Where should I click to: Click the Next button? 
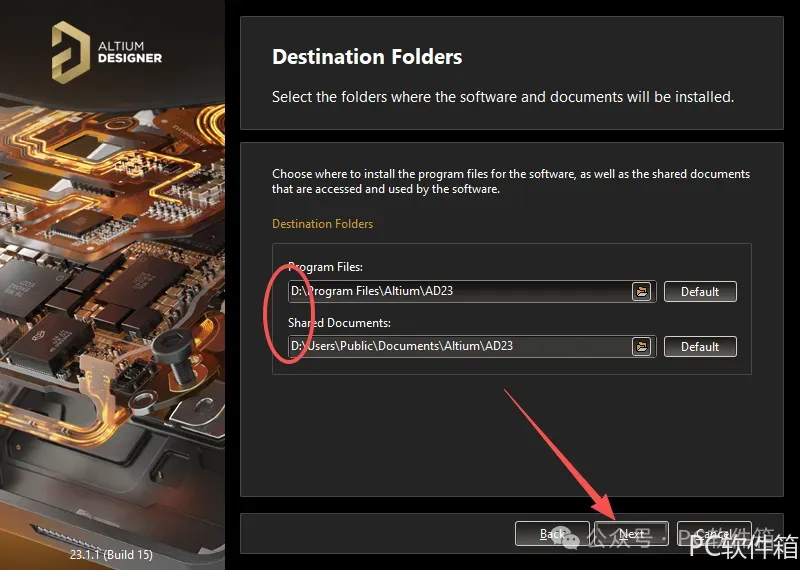click(x=632, y=534)
